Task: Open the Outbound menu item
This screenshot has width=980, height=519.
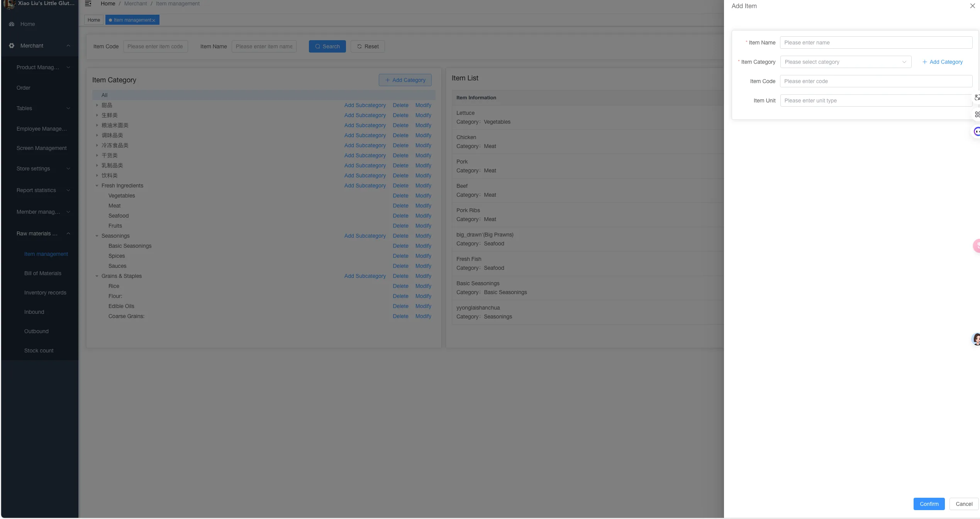Action: tap(40, 331)
